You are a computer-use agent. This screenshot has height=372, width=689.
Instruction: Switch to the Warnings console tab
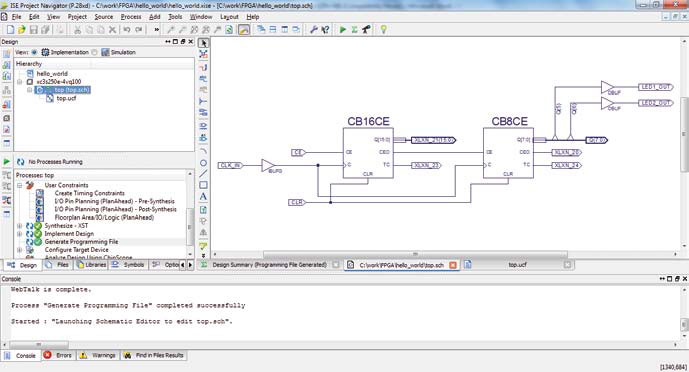98,355
